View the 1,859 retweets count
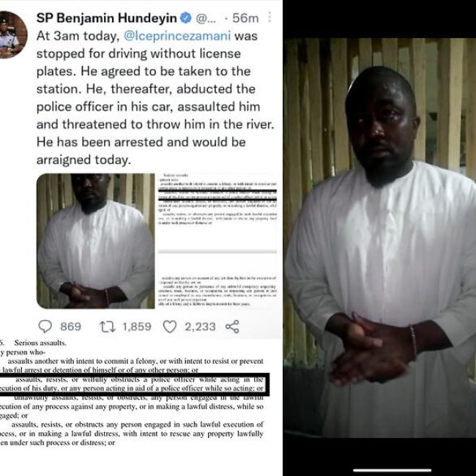The image size is (476, 476). (x=137, y=327)
